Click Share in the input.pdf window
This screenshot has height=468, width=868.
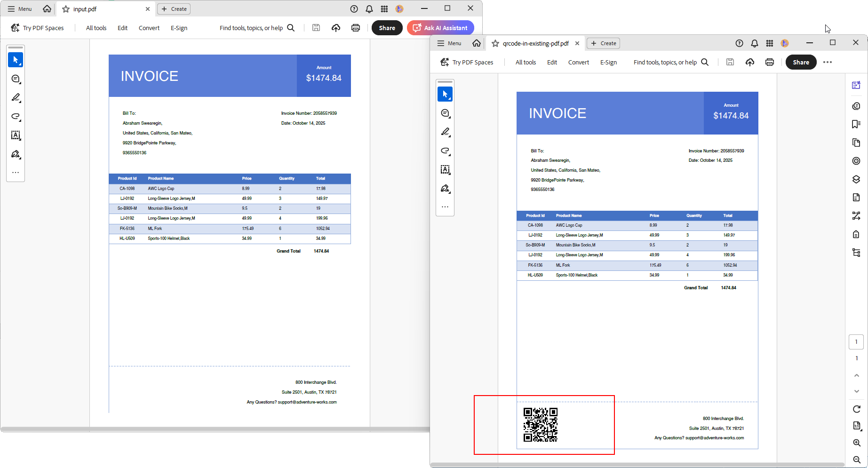(387, 28)
